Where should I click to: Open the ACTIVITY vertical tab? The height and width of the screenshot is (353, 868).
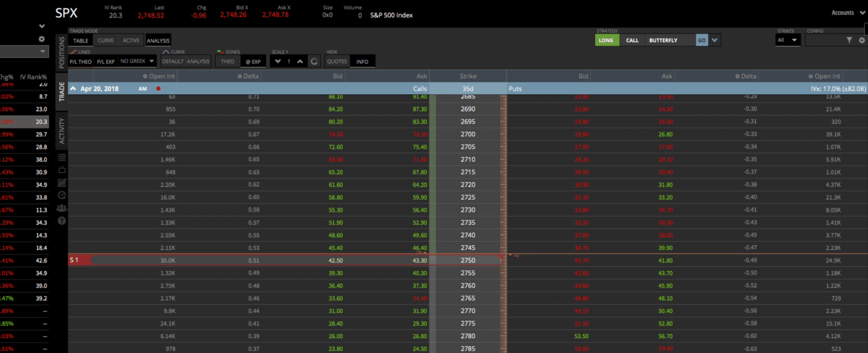tap(62, 131)
